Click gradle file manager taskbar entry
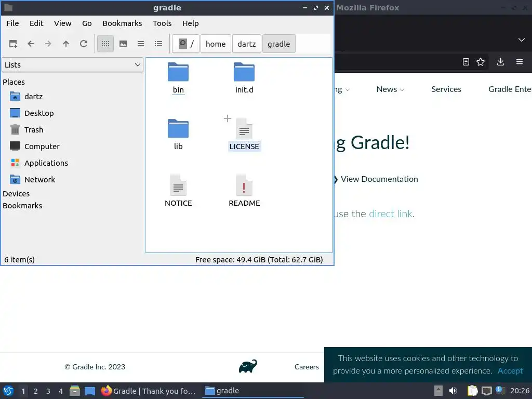Screen dimensions: 532x399 click(253, 391)
